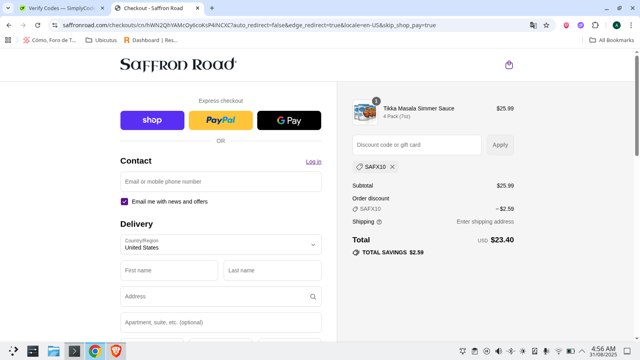640x360 pixels.
Task: Open the volume control in system tray
Action: click(x=498, y=351)
